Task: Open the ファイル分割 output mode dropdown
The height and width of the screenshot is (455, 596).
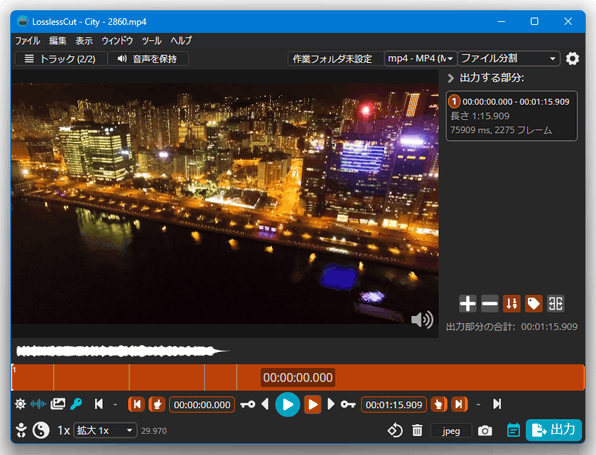Action: (509, 59)
